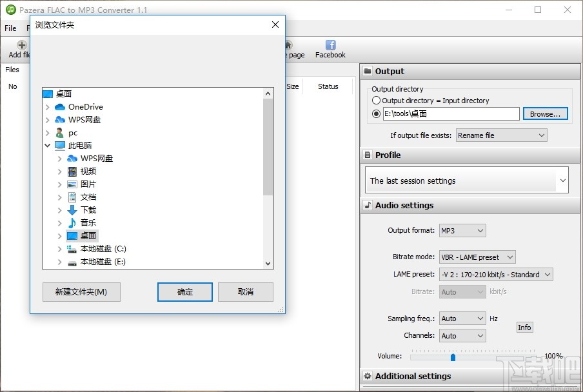Click the 新建文件夹 button

tap(81, 292)
